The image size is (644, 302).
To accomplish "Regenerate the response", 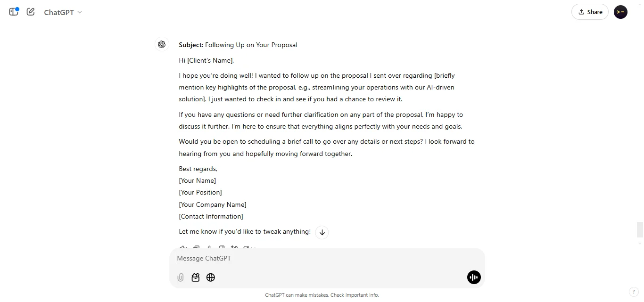I will click(248, 248).
